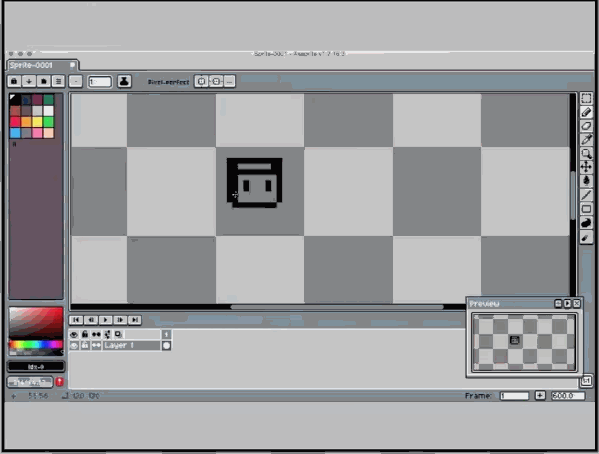
Task: Select the Rectangle shape tool
Action: coord(586,209)
